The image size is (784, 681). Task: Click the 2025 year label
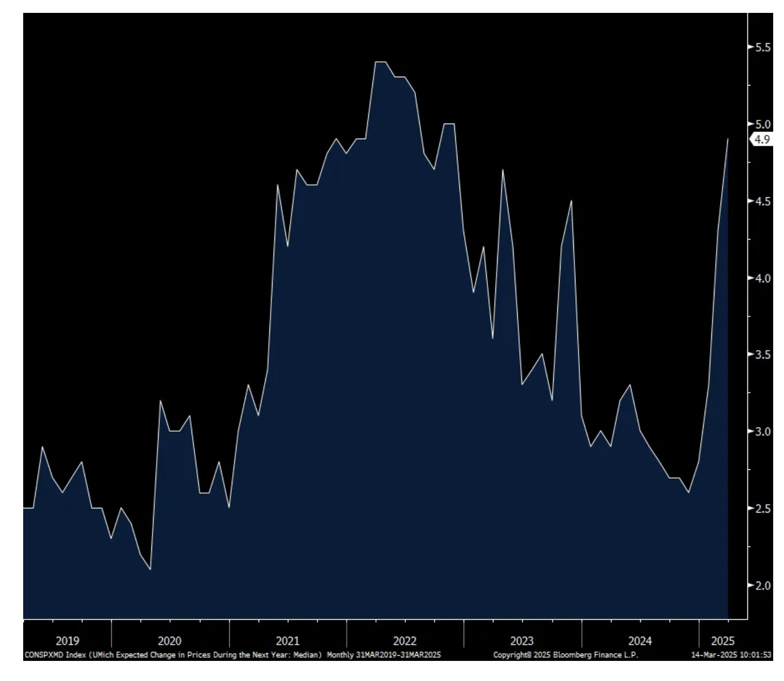(723, 641)
